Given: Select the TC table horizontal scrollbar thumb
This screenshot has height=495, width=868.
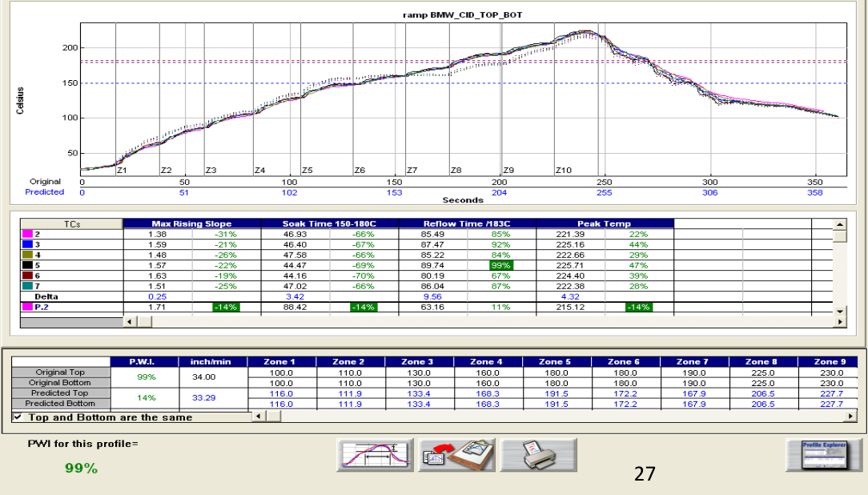Looking at the screenshot, I should pyautogui.click(x=144, y=322).
